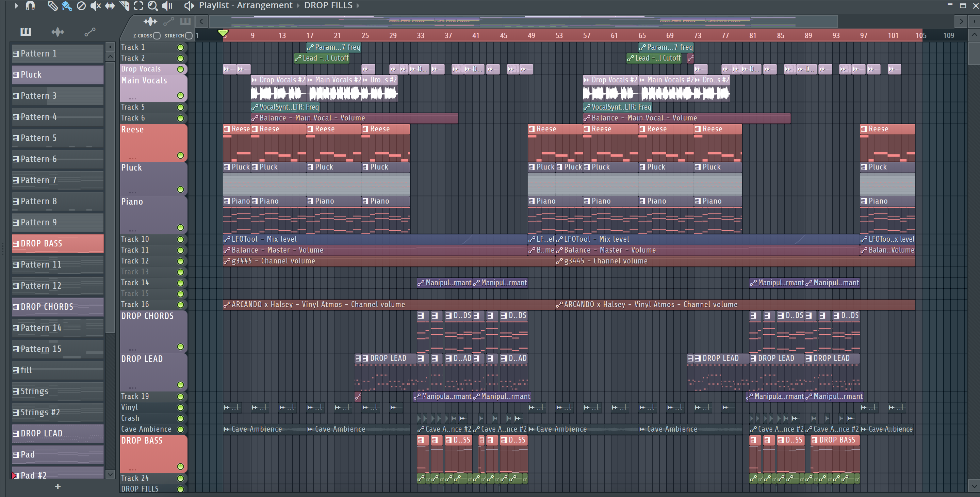Select the Paint brush tool

(67, 6)
